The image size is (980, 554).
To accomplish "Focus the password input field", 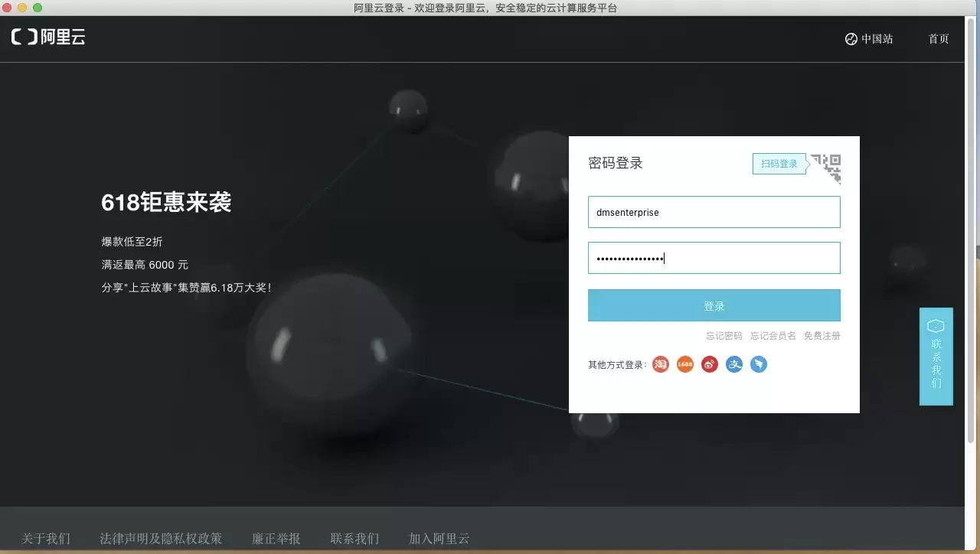I will 714,258.
